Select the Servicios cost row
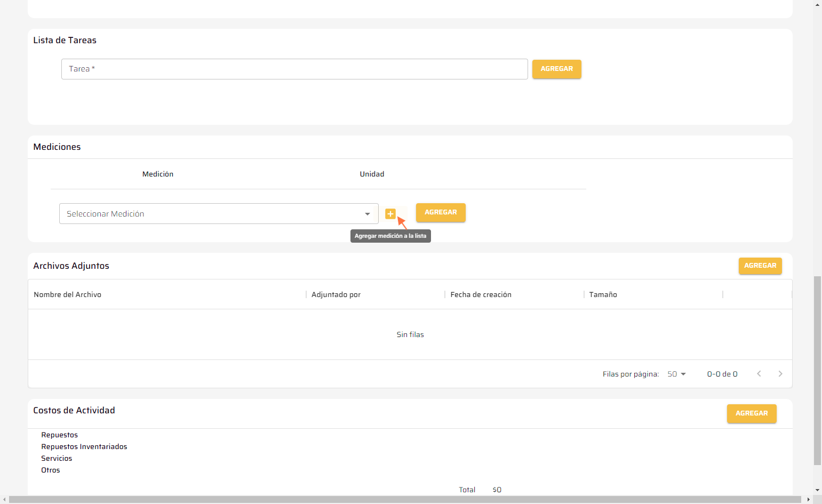This screenshot has width=822, height=504. (x=57, y=459)
